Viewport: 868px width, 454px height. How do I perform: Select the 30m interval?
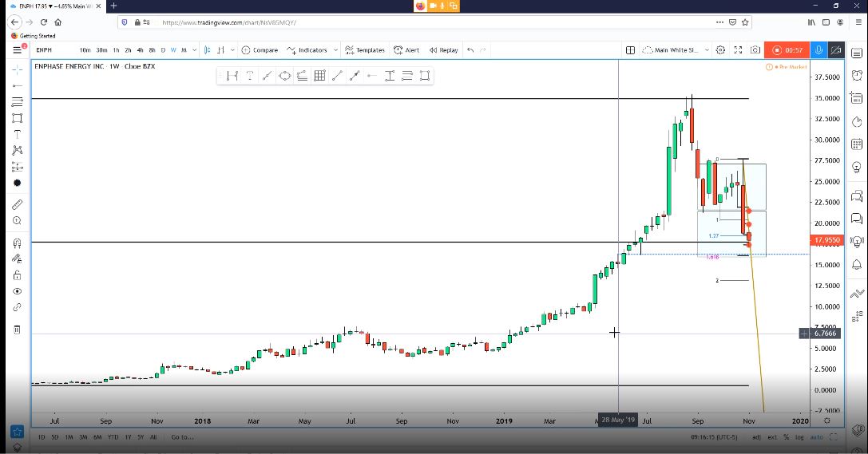[101, 49]
